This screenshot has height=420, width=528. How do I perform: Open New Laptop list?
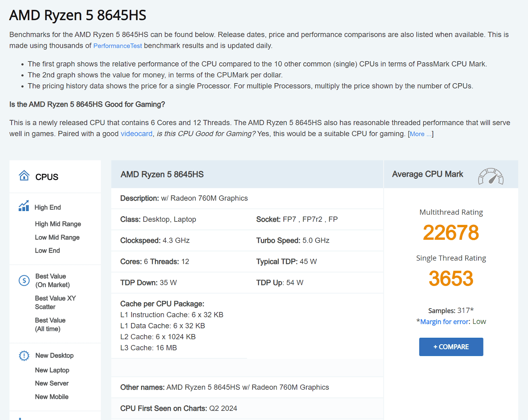pyautogui.click(x=52, y=370)
